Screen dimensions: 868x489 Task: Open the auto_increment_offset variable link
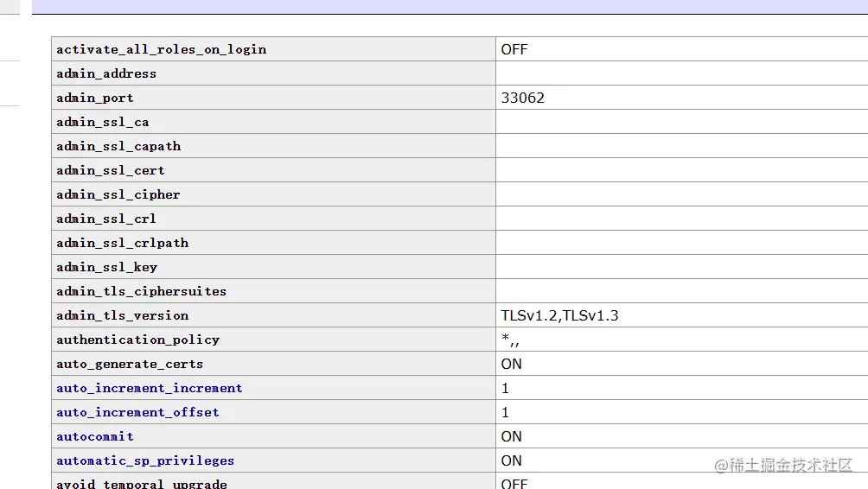[137, 413]
